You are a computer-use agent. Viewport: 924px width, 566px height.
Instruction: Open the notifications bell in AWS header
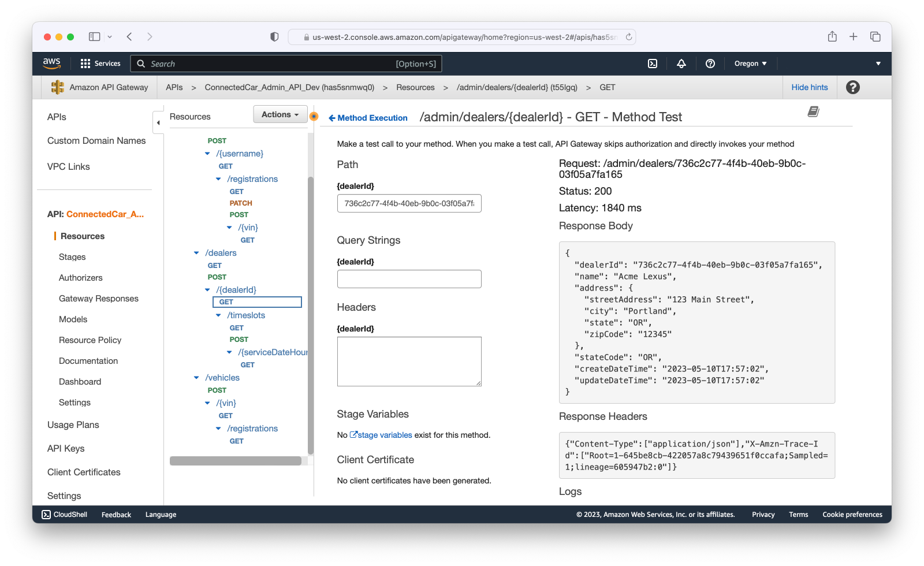coord(681,64)
